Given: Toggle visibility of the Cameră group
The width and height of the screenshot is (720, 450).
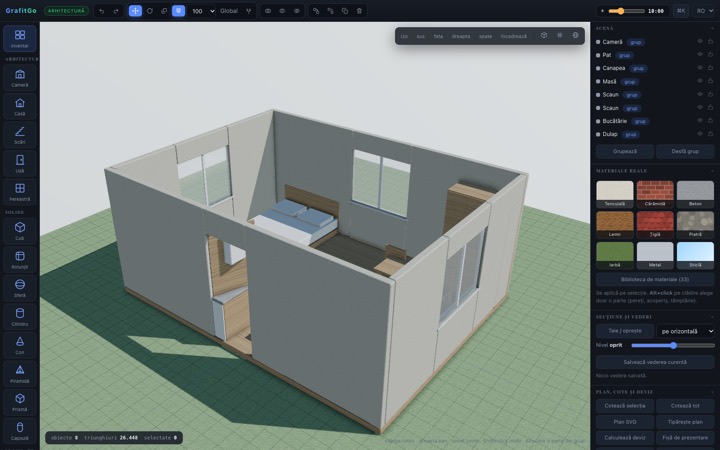Looking at the screenshot, I should (x=700, y=41).
